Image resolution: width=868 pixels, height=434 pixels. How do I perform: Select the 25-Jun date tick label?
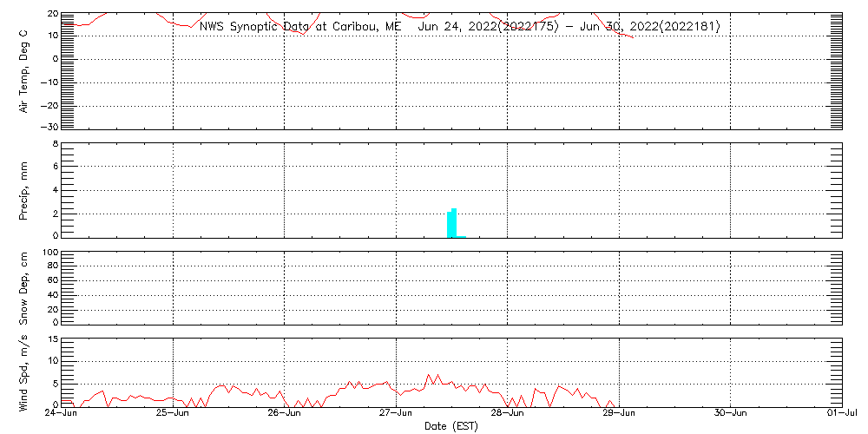click(x=174, y=415)
